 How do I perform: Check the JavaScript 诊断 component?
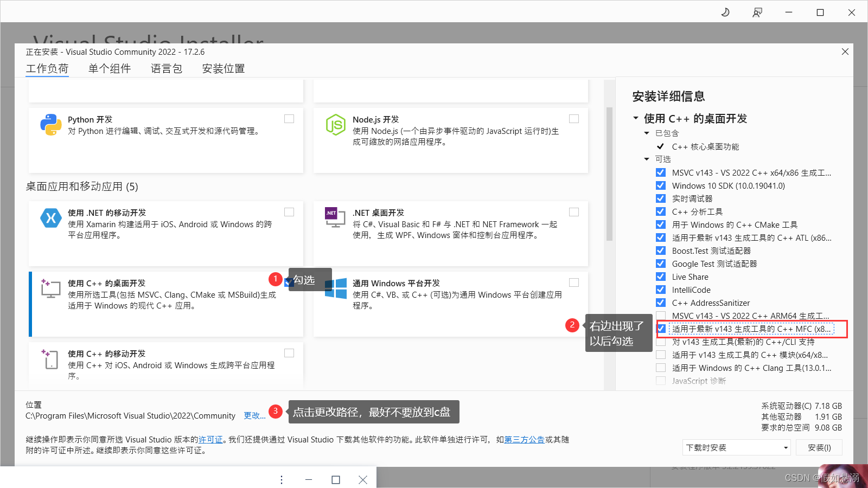click(661, 381)
